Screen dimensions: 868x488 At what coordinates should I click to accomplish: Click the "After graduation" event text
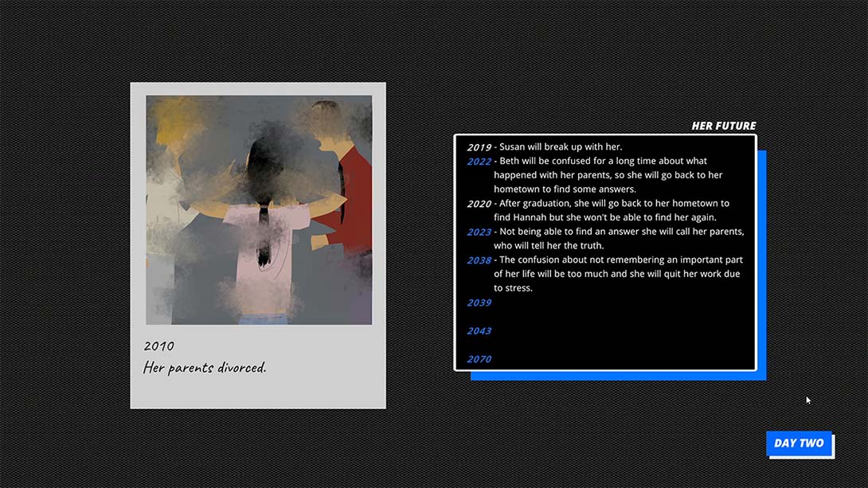pos(609,210)
